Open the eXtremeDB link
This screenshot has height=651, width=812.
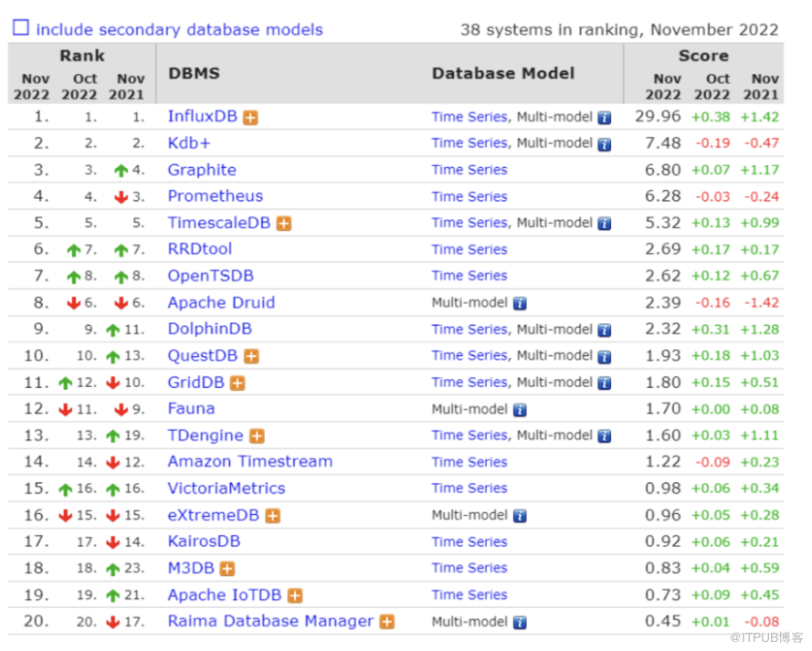pos(214,516)
